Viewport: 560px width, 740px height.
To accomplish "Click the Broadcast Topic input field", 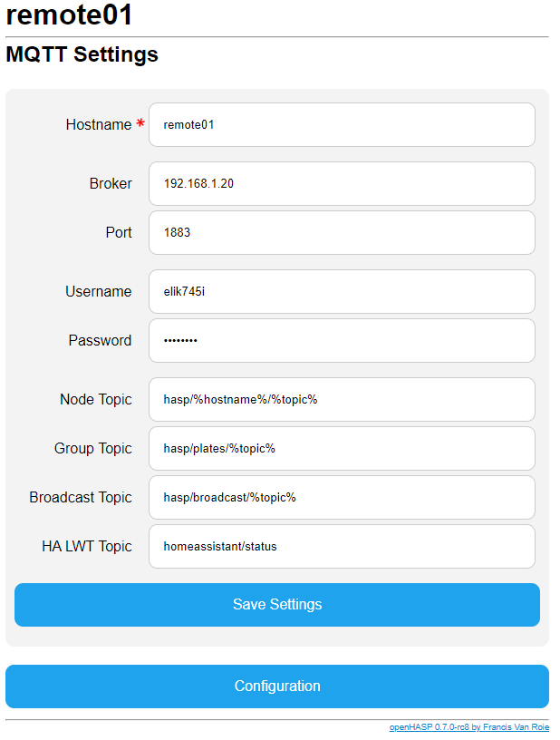I will click(x=342, y=497).
